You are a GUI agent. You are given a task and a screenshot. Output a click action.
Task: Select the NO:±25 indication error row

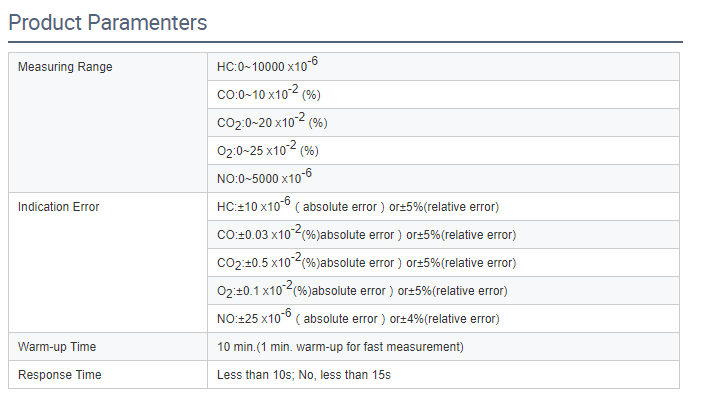click(x=443, y=319)
